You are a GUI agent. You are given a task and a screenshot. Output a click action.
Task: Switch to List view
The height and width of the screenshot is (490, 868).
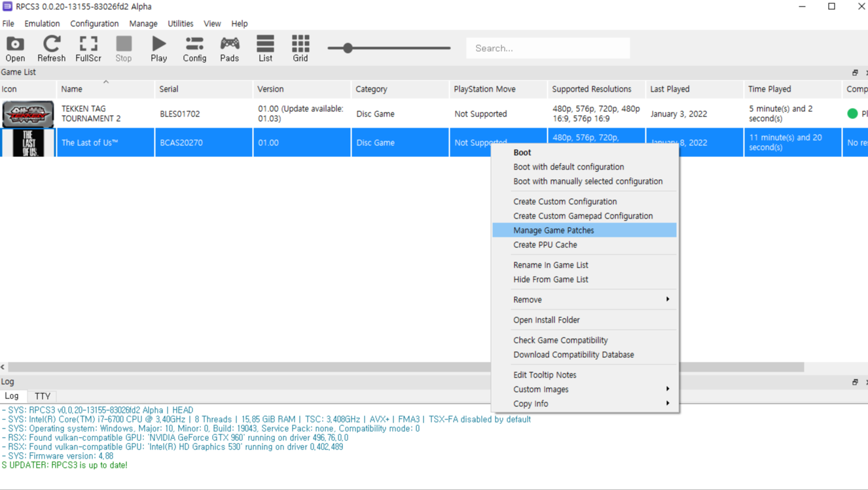(x=265, y=49)
